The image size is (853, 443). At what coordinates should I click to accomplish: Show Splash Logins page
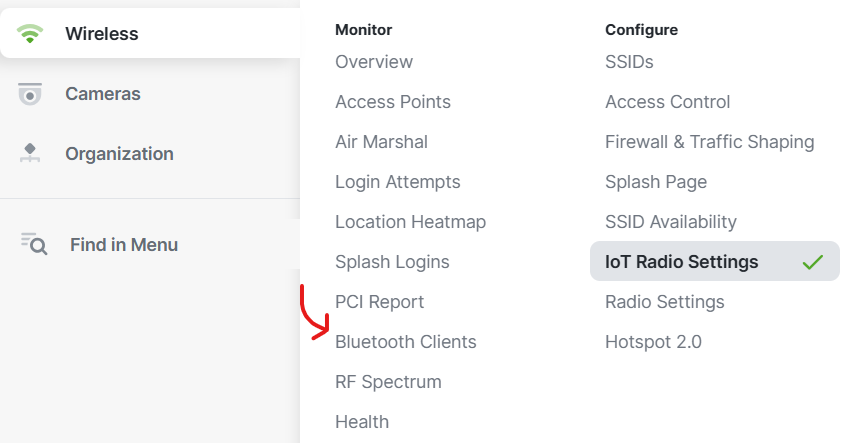(392, 262)
